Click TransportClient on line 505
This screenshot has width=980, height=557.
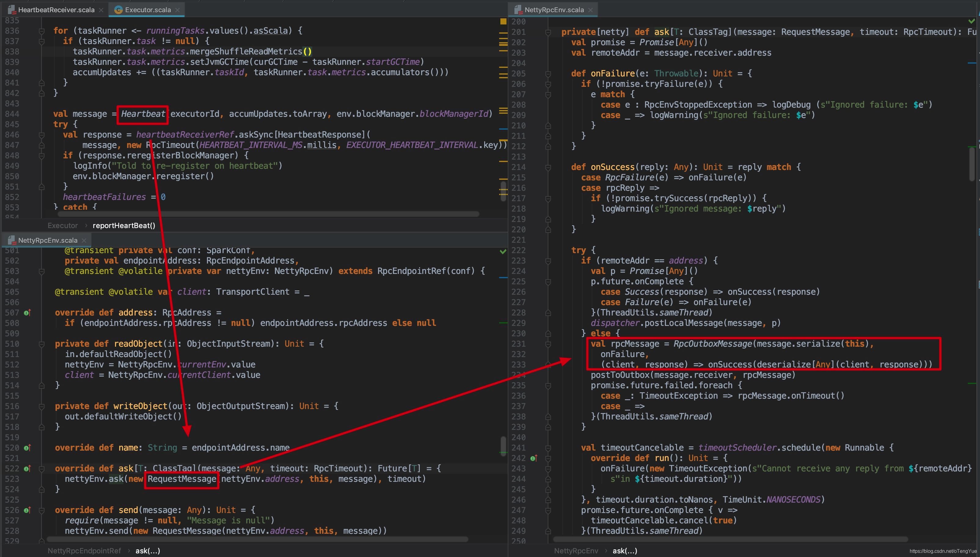coord(253,292)
